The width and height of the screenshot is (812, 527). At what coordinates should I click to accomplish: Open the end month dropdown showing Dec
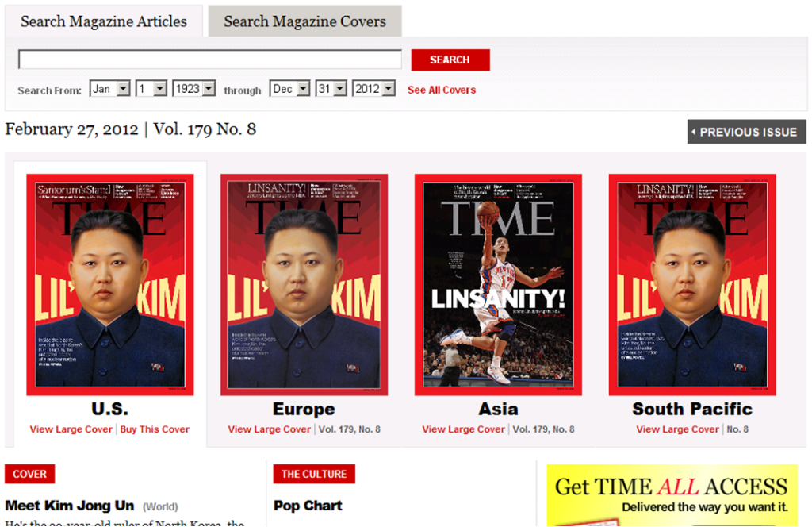289,89
